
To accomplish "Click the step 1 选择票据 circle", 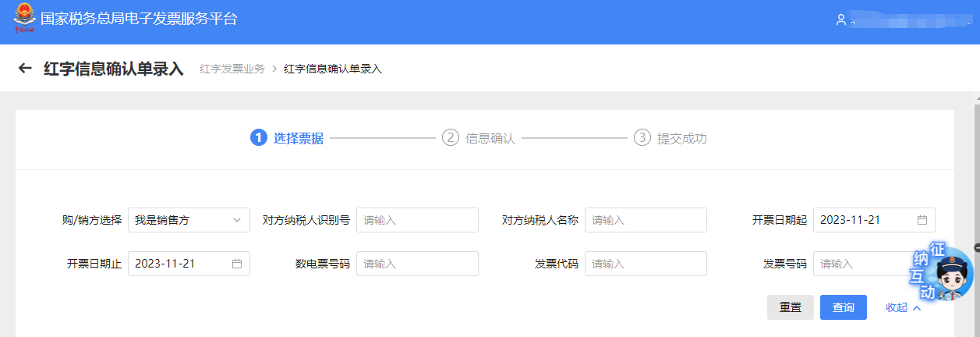I will click(x=259, y=138).
